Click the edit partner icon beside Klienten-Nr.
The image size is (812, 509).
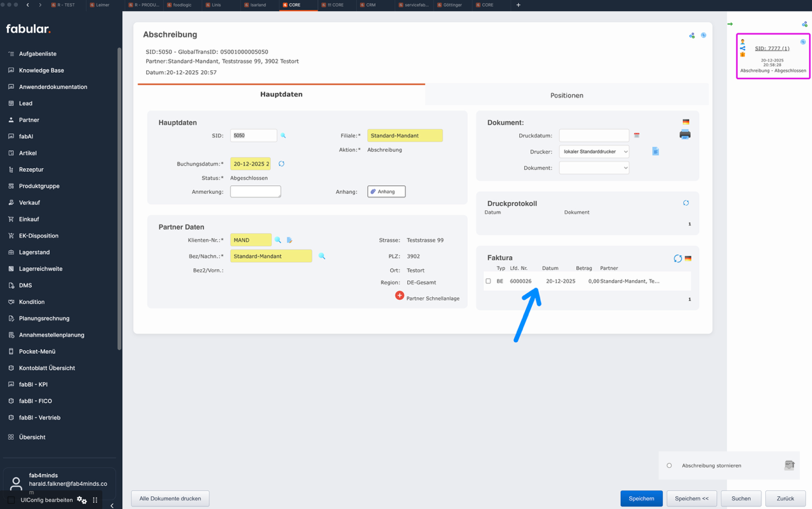click(290, 240)
